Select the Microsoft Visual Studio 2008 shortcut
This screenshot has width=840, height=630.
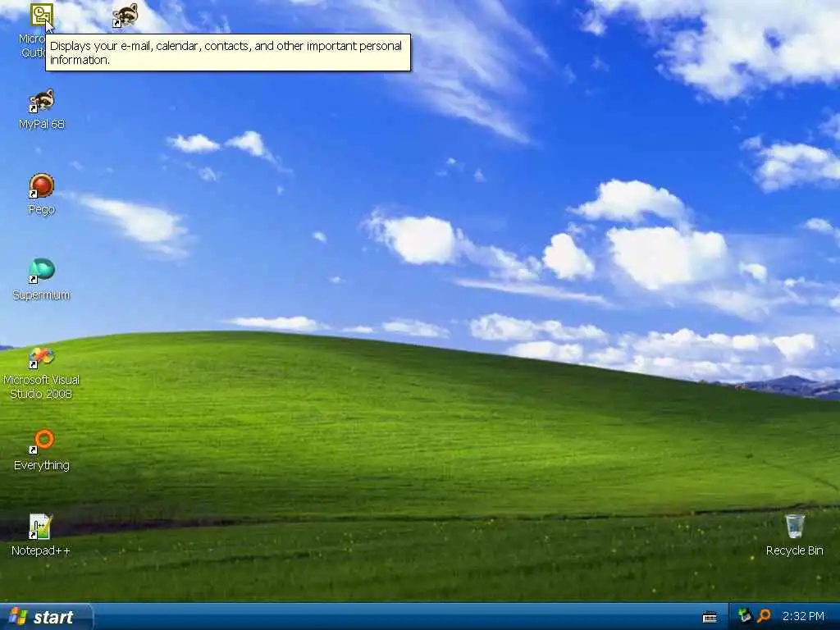coord(41,357)
